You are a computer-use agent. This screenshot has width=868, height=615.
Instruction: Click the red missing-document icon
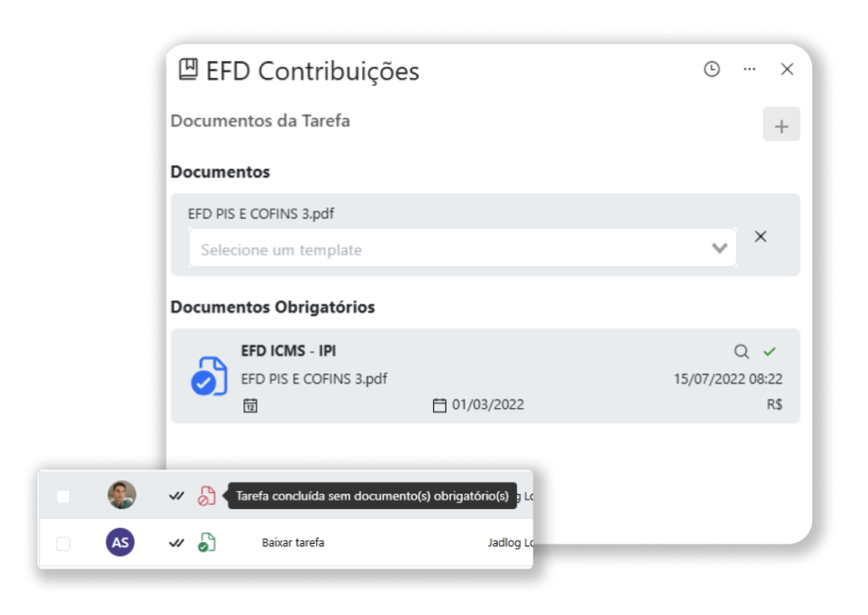tap(207, 496)
